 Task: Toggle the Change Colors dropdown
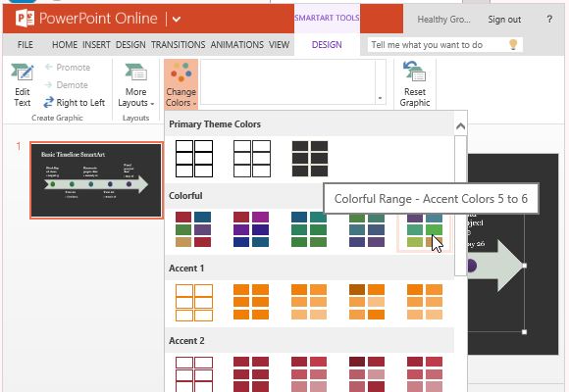(x=181, y=84)
